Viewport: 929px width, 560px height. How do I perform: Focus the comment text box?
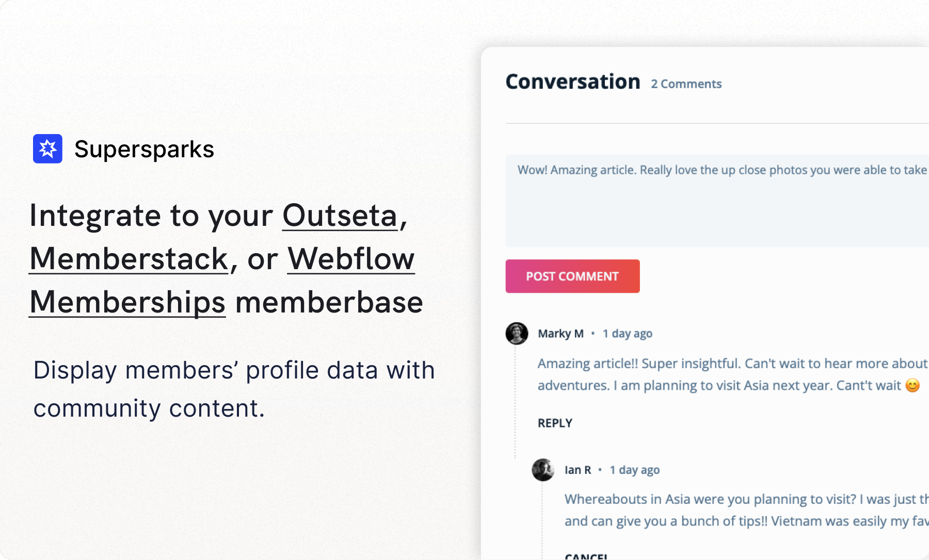(x=717, y=201)
